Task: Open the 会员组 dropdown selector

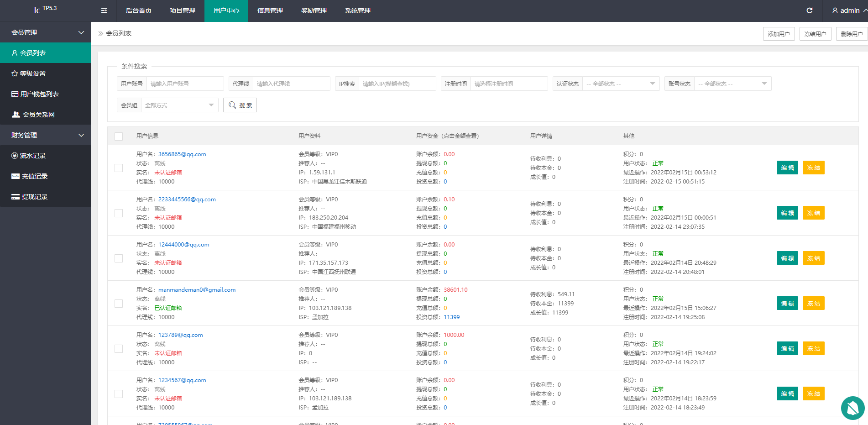Action: pos(179,105)
